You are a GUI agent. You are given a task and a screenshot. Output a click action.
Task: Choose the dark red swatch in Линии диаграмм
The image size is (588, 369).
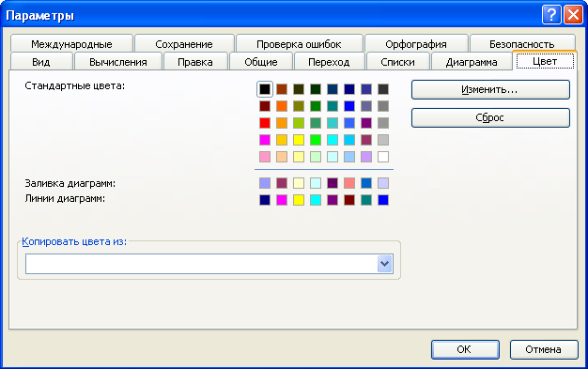(x=349, y=200)
